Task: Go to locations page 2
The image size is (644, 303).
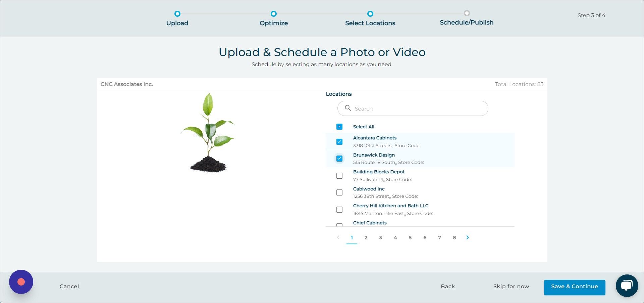Action: tap(366, 237)
